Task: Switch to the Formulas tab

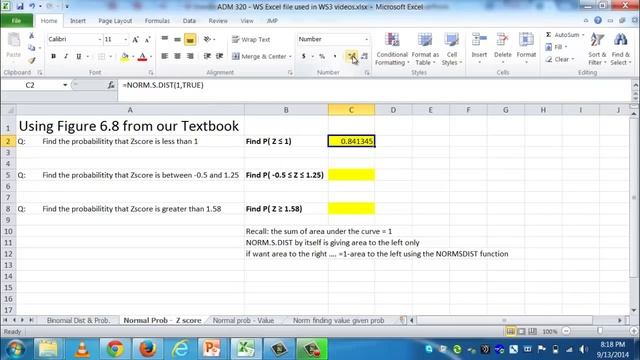Action: (157, 20)
